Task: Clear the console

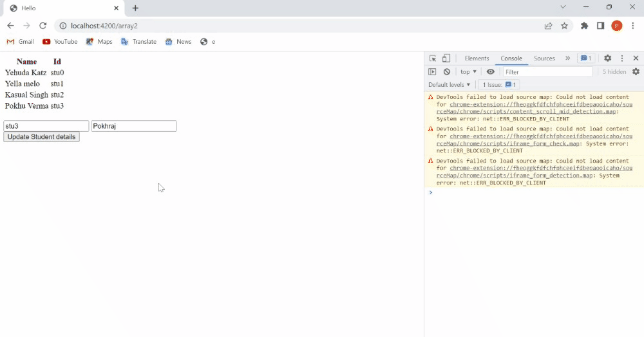Action: (447, 72)
